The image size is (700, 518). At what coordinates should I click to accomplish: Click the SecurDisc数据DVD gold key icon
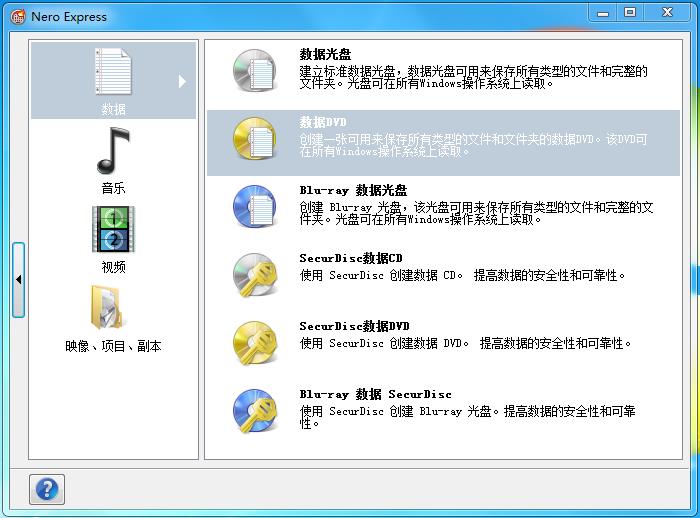[x=255, y=343]
